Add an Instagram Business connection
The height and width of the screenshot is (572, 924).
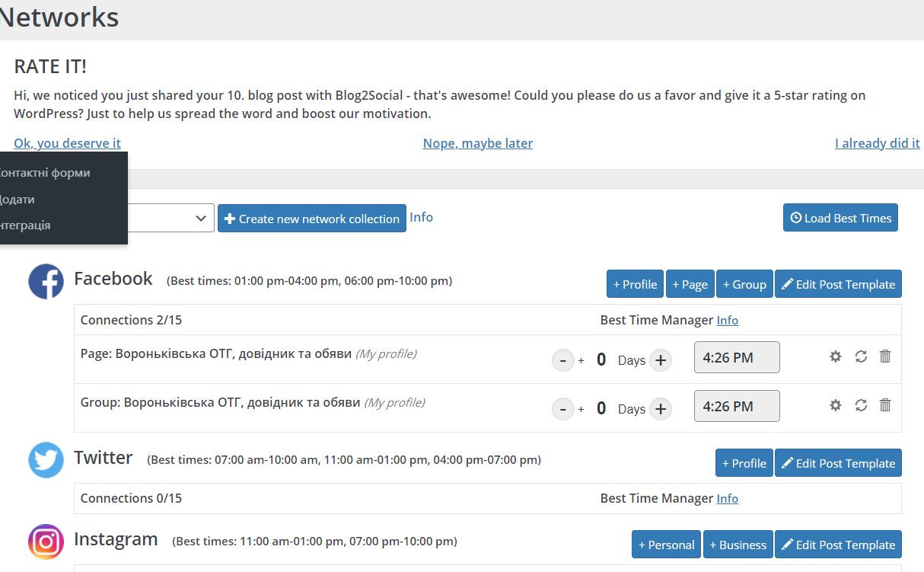coord(738,545)
